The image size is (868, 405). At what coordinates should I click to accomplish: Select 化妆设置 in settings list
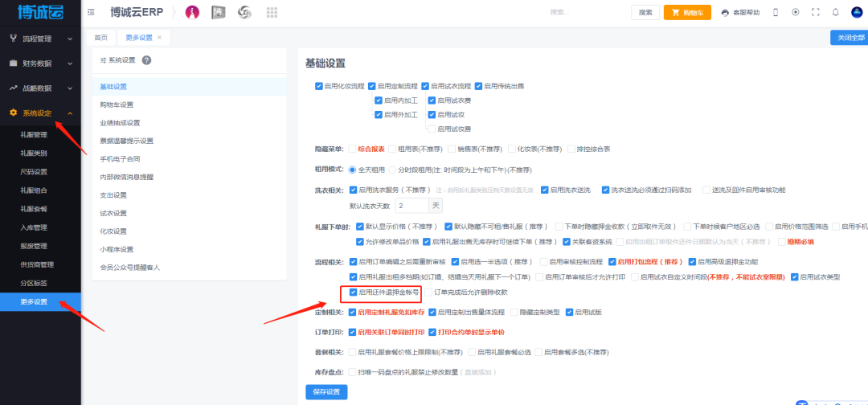tap(190, 231)
